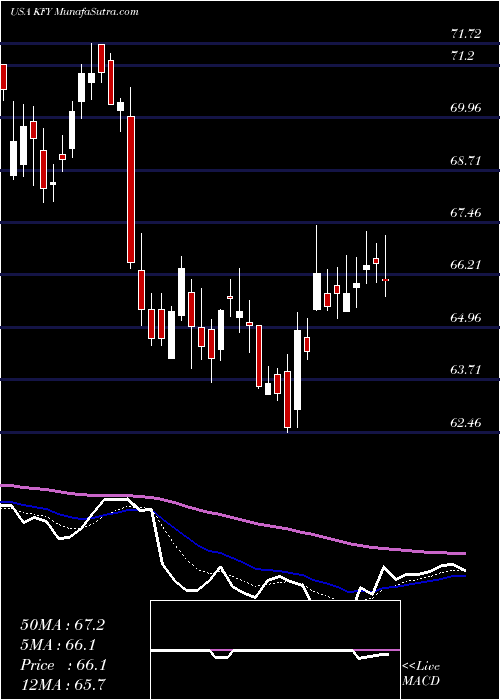The image size is (500, 700).
Task: Click the 67.46 price level label
Action: 466,212
